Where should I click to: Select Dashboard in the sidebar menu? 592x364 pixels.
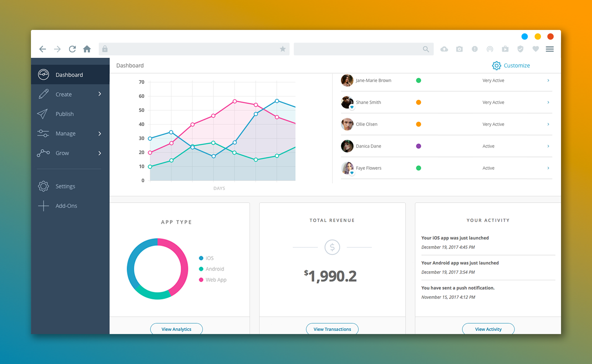click(69, 75)
